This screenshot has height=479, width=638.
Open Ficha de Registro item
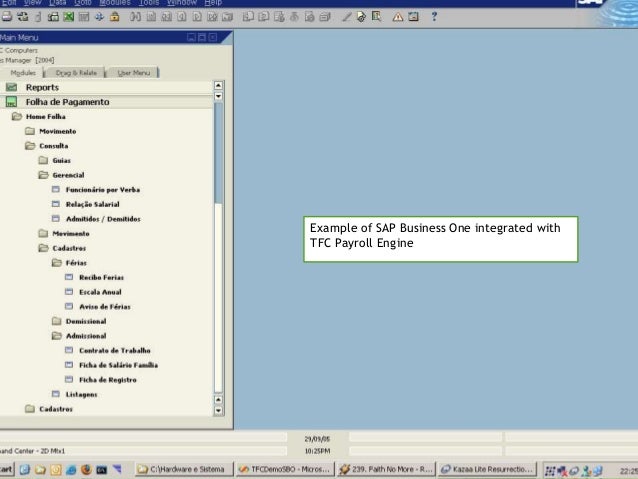[x=108, y=380]
